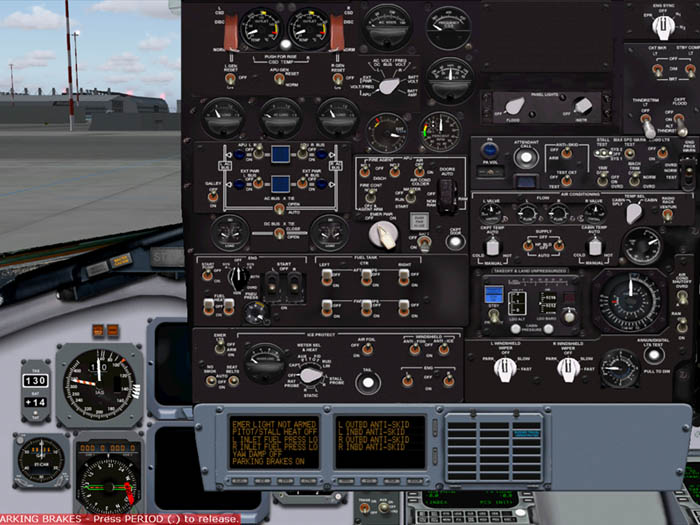
Task: Push the CKPT DOOR button
Action: 455,242
